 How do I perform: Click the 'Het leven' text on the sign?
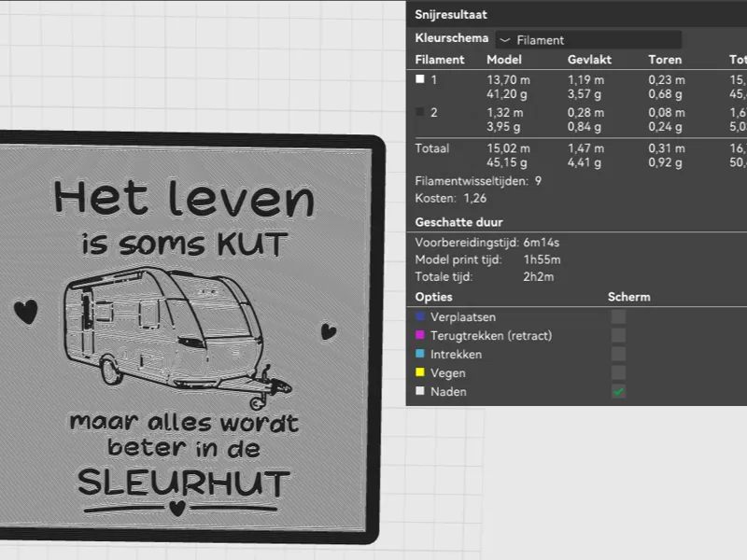[x=184, y=198]
